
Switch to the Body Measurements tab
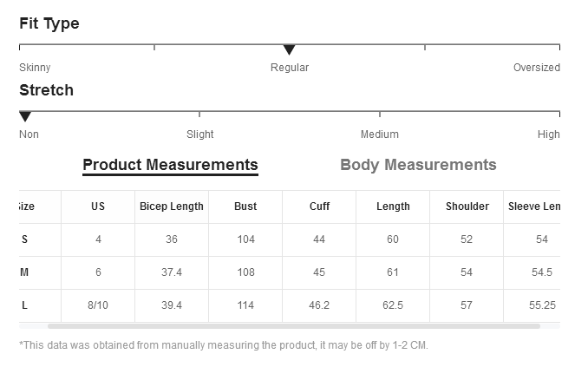(418, 165)
